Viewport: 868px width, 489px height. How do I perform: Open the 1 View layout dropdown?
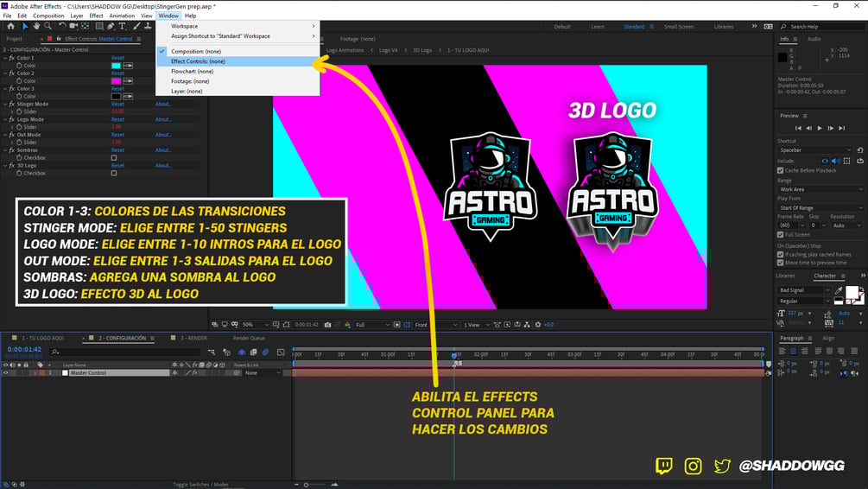[x=477, y=325]
